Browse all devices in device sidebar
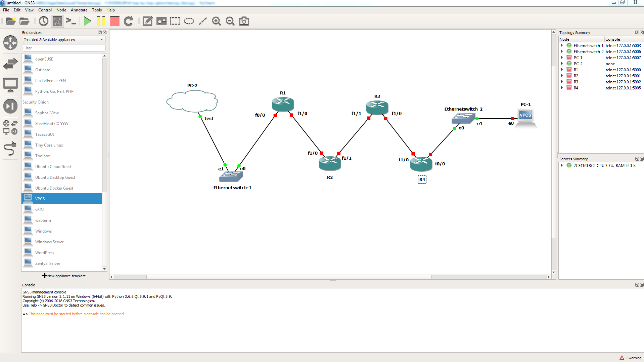This screenshot has height=362, width=644. click(x=10, y=127)
